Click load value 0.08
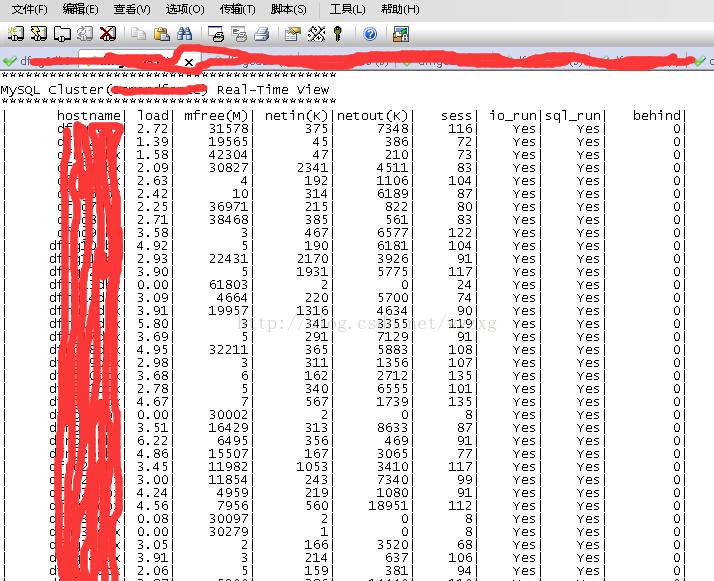 pos(153,519)
